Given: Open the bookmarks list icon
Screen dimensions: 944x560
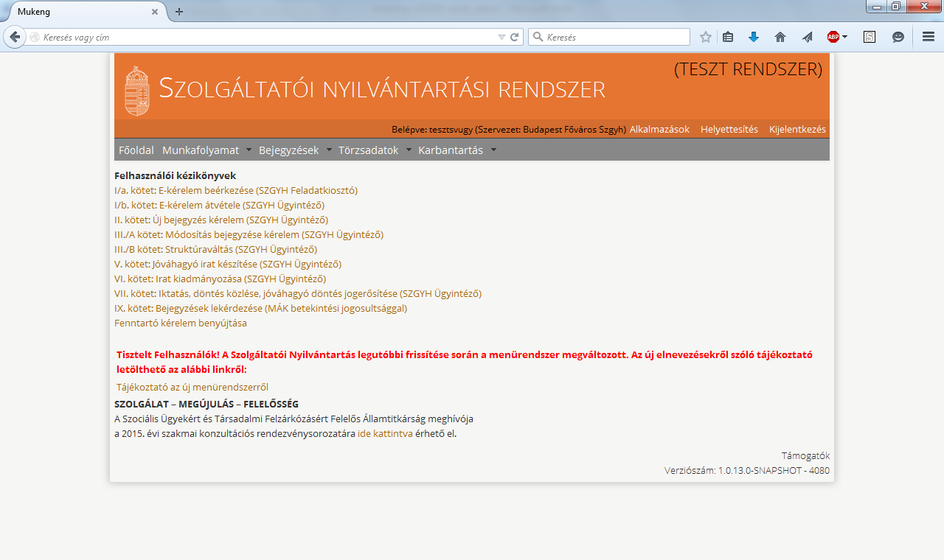Looking at the screenshot, I should click(x=728, y=37).
